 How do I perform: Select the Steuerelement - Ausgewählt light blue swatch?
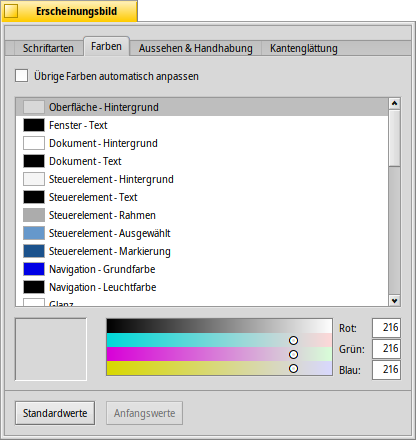[34, 233]
